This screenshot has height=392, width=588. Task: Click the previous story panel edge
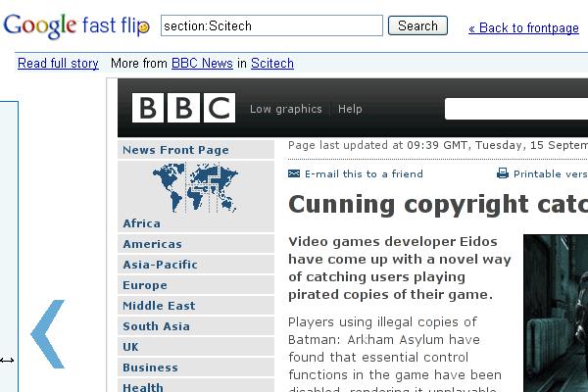[x=9, y=246]
